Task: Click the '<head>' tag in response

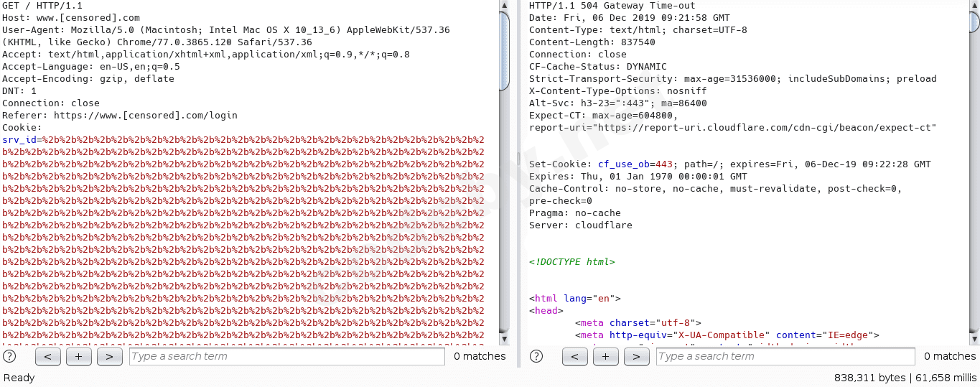Action: pyautogui.click(x=546, y=311)
